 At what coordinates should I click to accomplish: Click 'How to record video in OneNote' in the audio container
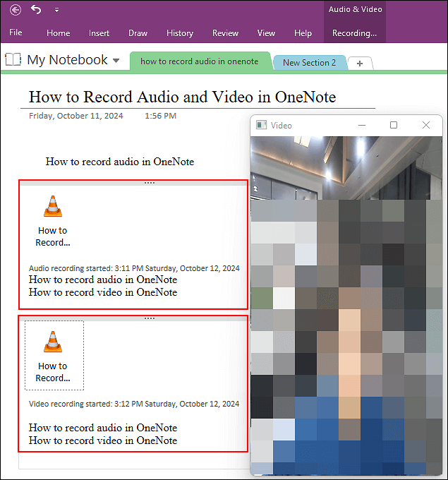point(103,292)
